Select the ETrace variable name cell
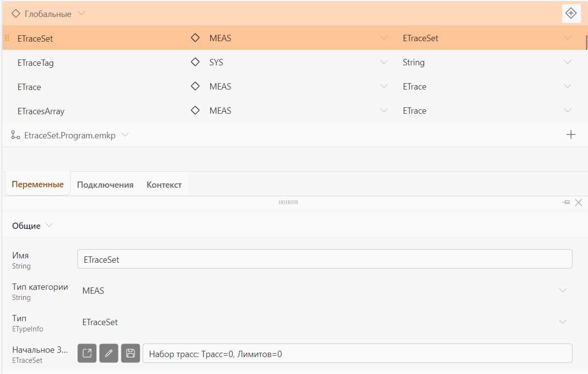The height and width of the screenshot is (374, 588). tap(29, 87)
